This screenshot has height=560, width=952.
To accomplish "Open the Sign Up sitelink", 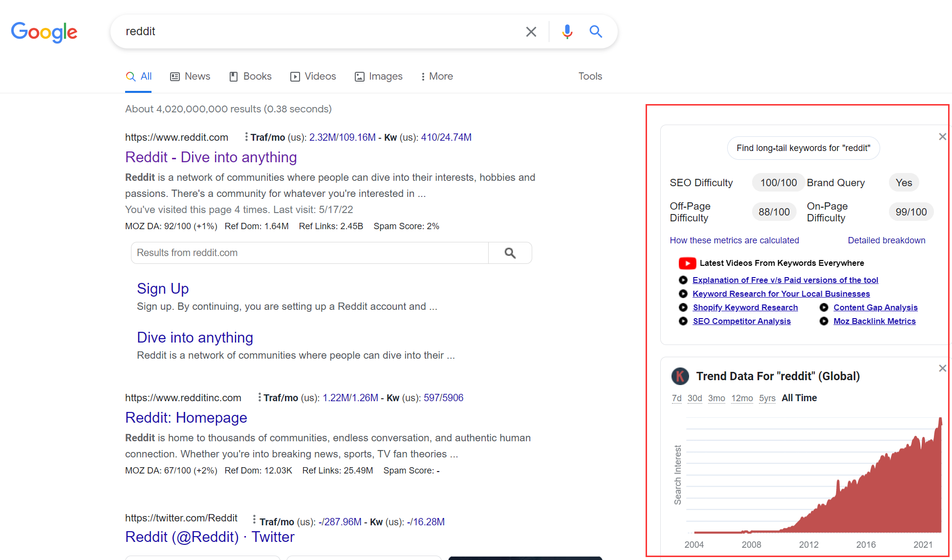I will tap(163, 289).
